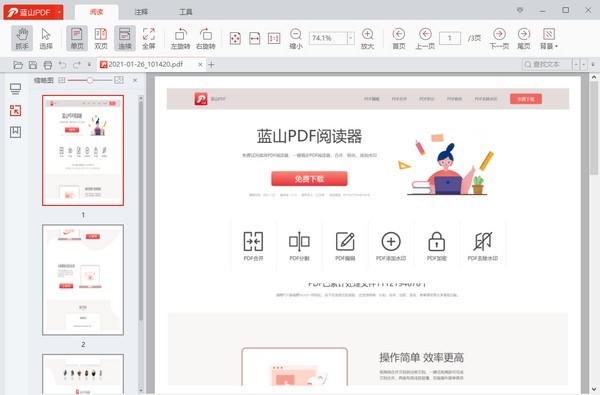Go to 下一页 next page
600x395 pixels.
point(499,38)
